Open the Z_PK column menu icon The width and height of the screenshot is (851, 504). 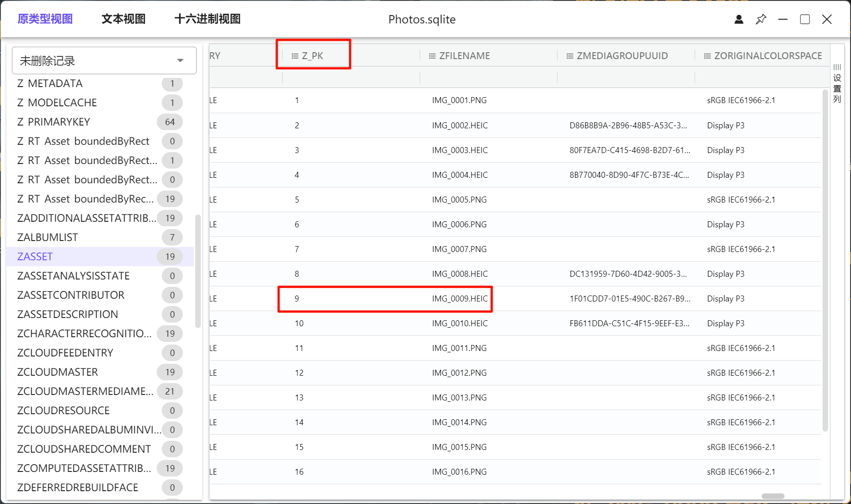point(295,56)
